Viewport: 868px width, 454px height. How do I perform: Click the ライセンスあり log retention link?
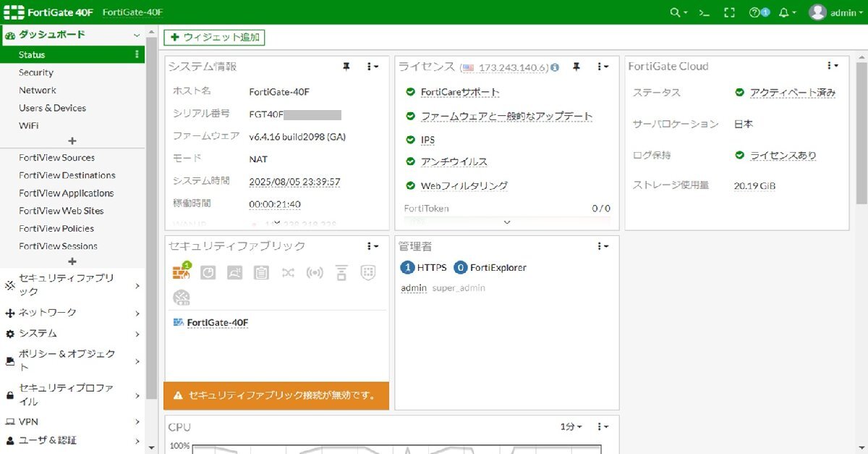783,155
